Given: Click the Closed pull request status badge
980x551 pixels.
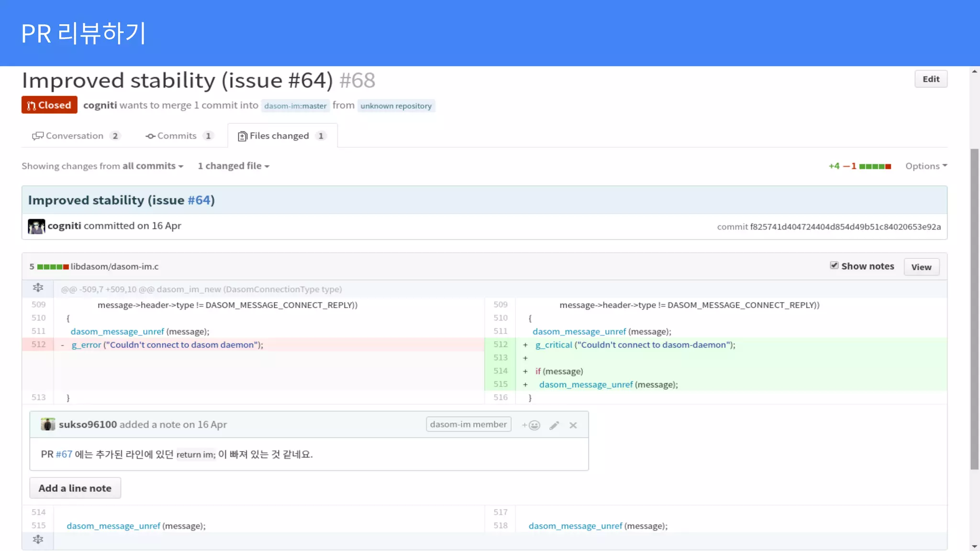Looking at the screenshot, I should tap(49, 105).
